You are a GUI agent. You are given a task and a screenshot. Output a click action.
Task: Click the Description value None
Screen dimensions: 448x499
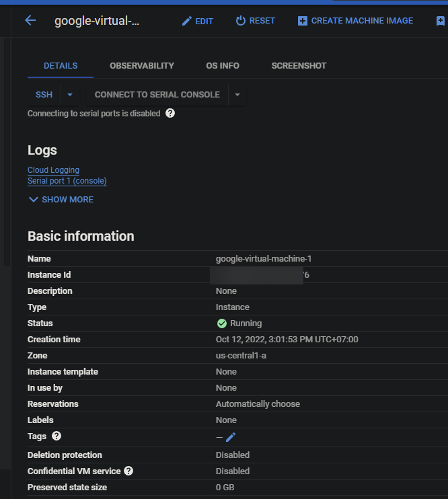[x=227, y=291]
